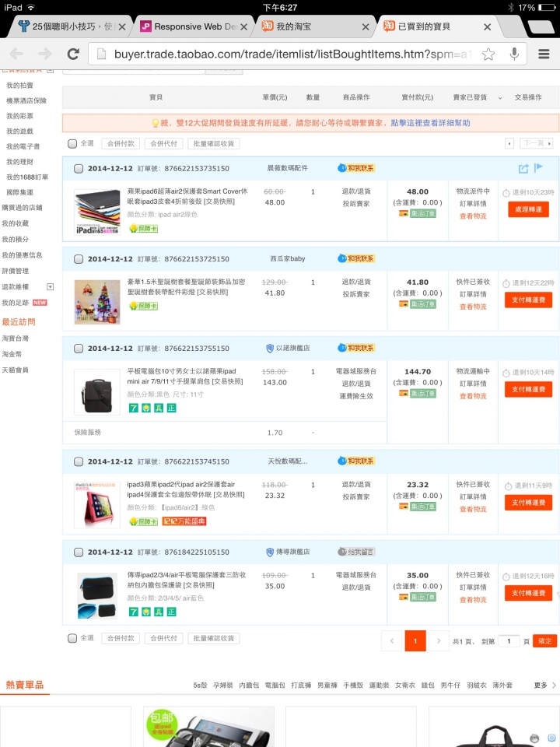Open 評價管理 sidebar item
Screen dimensions: 560x747
click(x=16, y=271)
